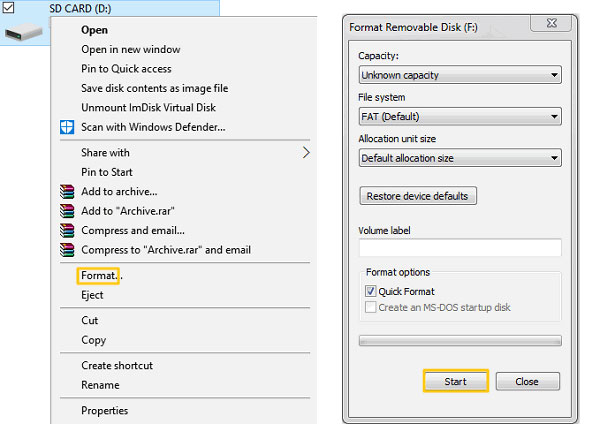This screenshot has height=424, width=600.
Task: Click WinRAR icon beside Compress and email
Action: 67,231
